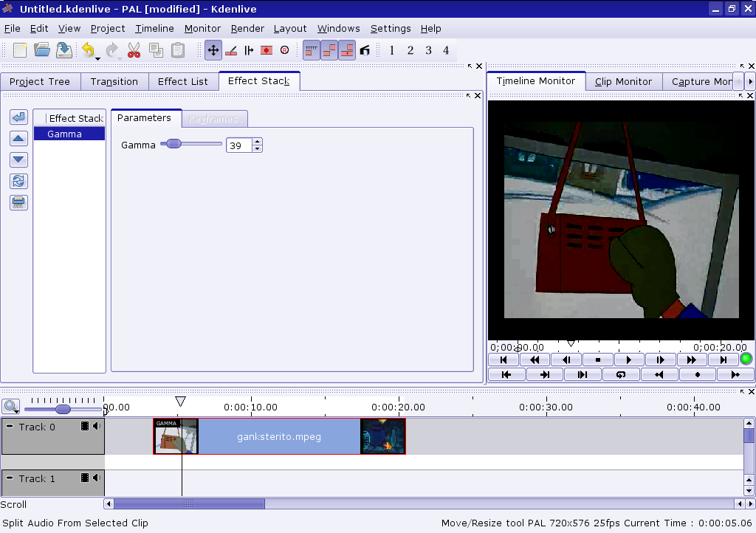756x533 pixels.
Task: Open the Undo history dropdown arrow
Action: (x=98, y=55)
